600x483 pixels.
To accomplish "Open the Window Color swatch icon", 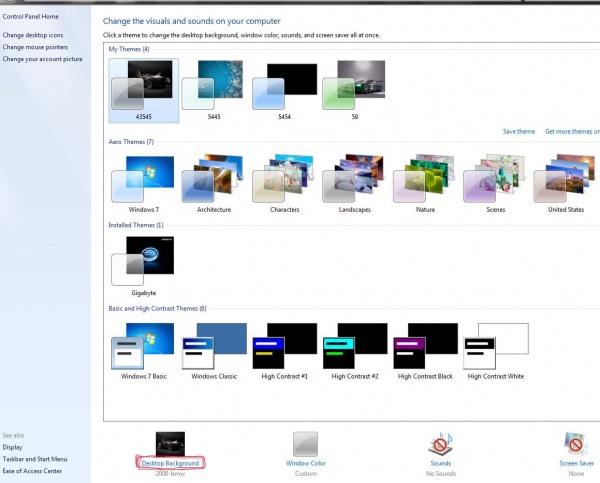I will coord(305,444).
